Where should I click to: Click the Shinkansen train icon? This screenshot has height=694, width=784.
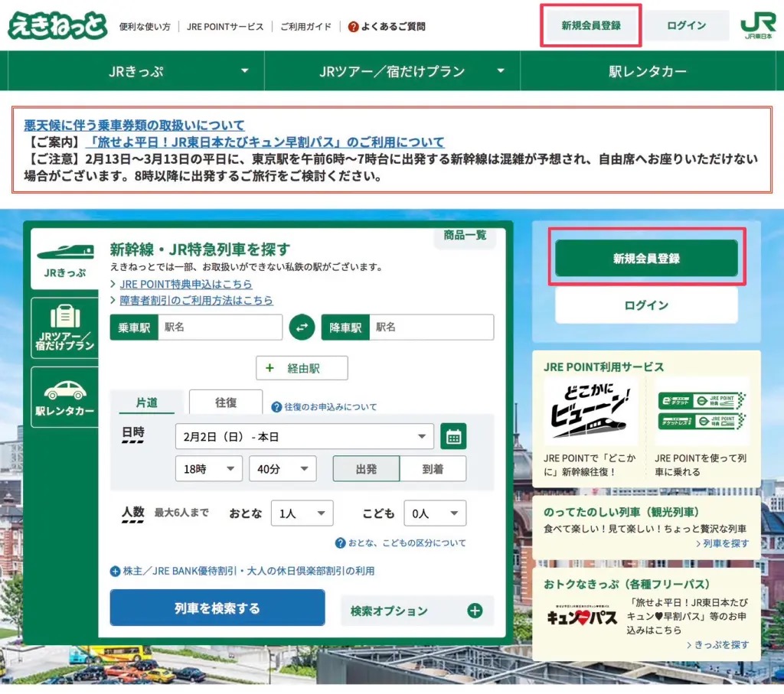click(x=65, y=251)
